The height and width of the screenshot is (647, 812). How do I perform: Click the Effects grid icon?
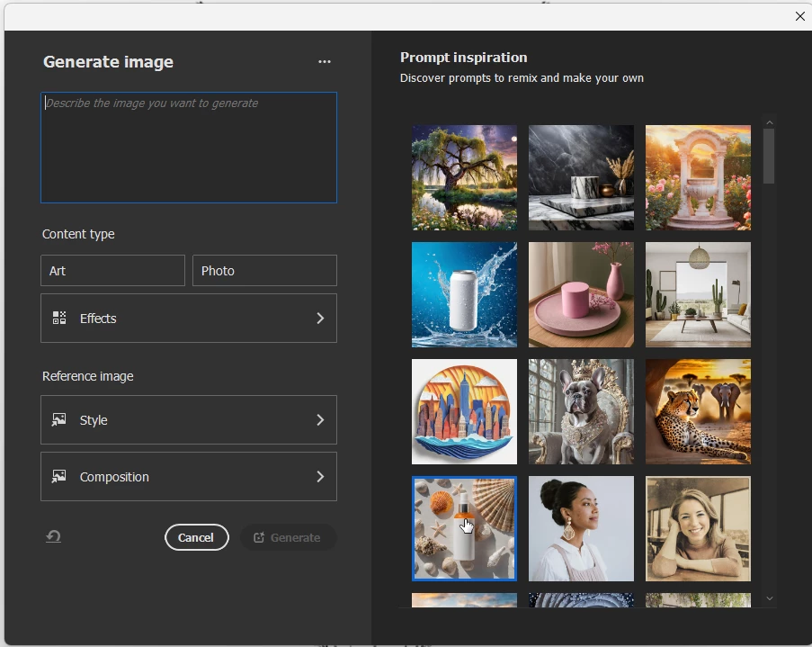coord(59,318)
